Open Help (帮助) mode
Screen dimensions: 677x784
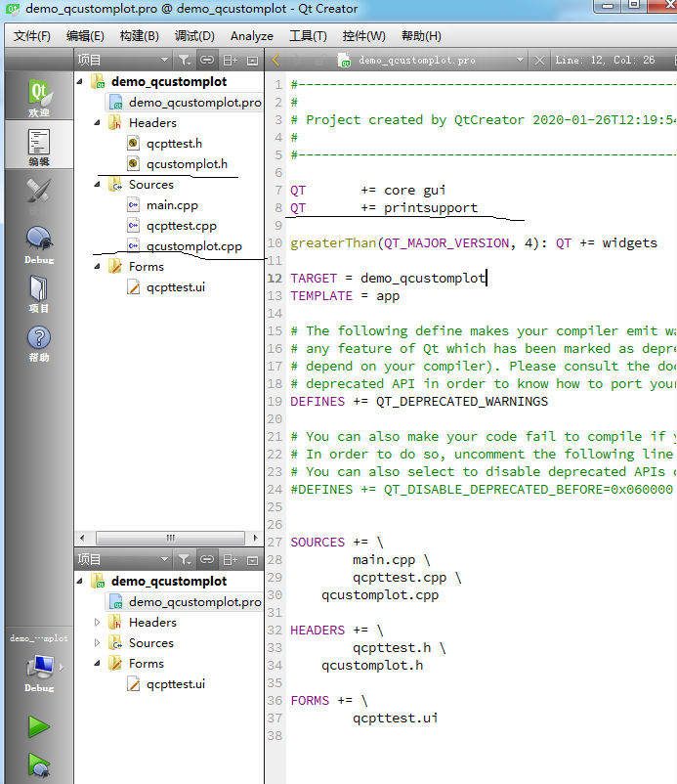pyautogui.click(x=39, y=342)
